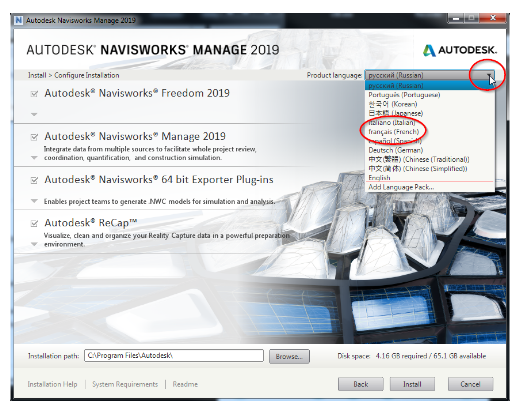
Task: Select Chinese (Simplified) language
Action: click(x=430, y=169)
